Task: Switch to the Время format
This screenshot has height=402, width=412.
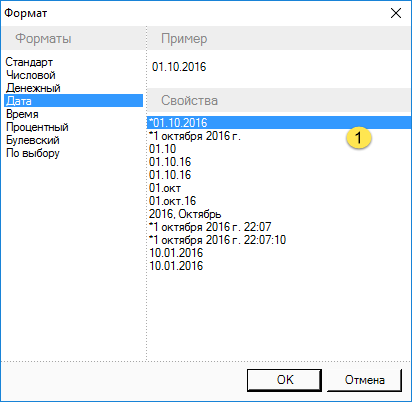Action: tap(22, 114)
